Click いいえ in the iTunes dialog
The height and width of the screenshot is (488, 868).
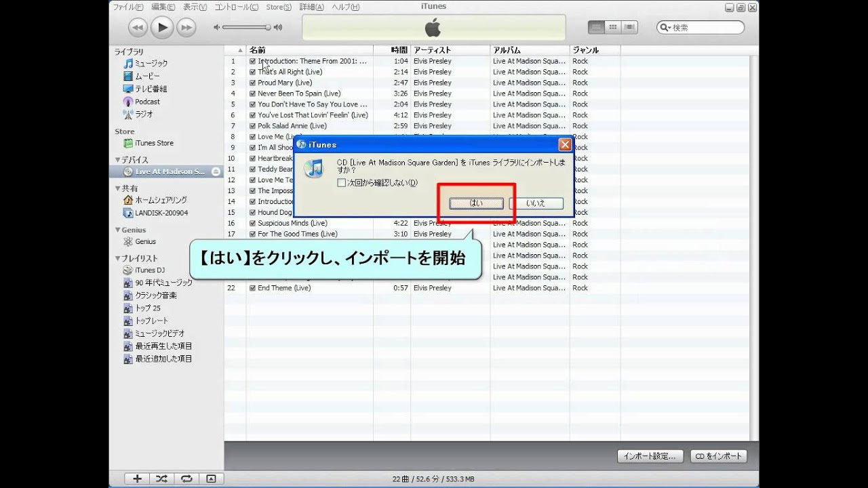pyautogui.click(x=536, y=203)
